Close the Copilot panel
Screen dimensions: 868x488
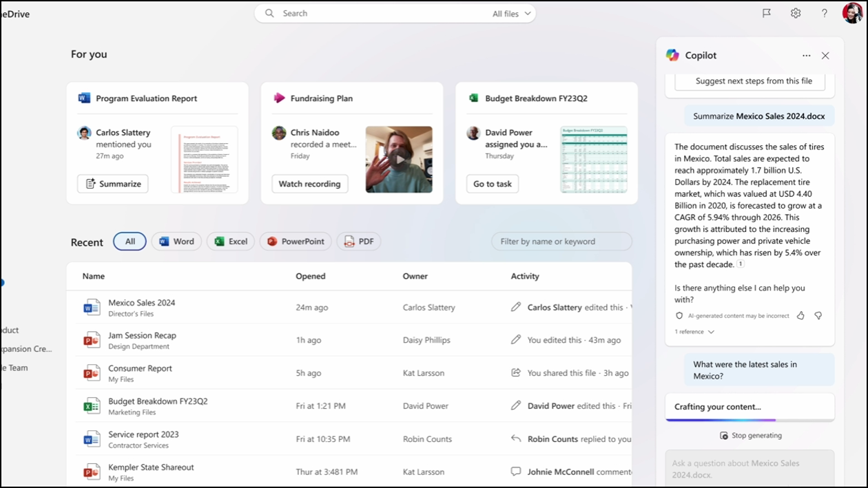825,56
